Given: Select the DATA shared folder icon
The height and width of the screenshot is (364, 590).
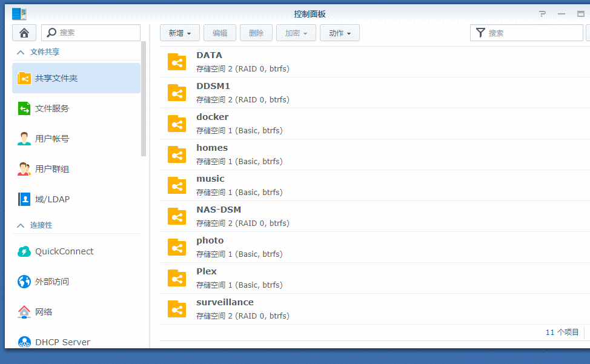Looking at the screenshot, I should click(177, 62).
